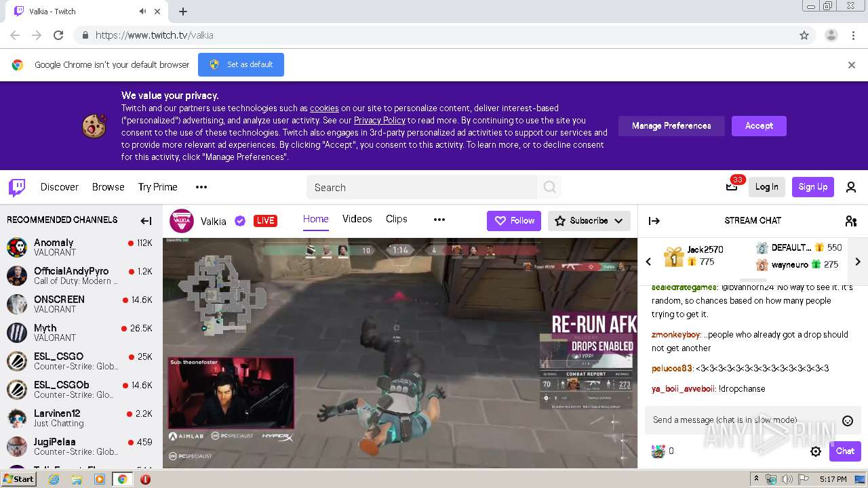Open the Larvinen12 channel
868x488 pixels.
point(81,418)
